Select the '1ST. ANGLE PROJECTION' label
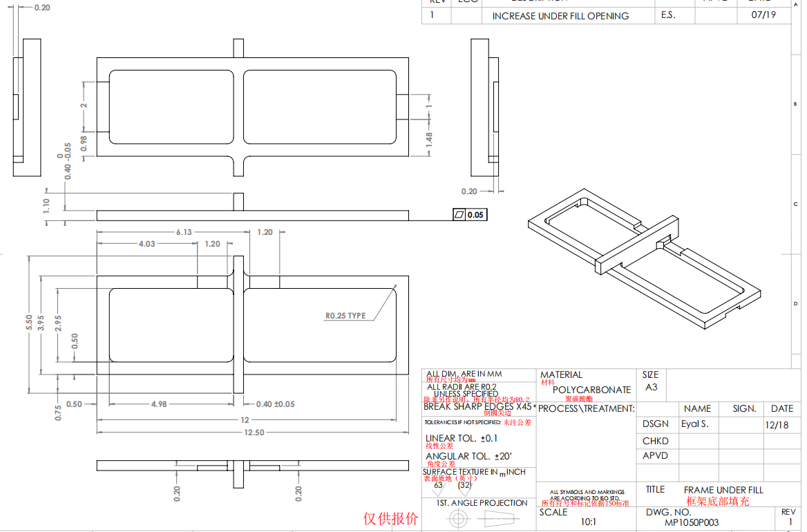This screenshot has width=807, height=532. (482, 503)
